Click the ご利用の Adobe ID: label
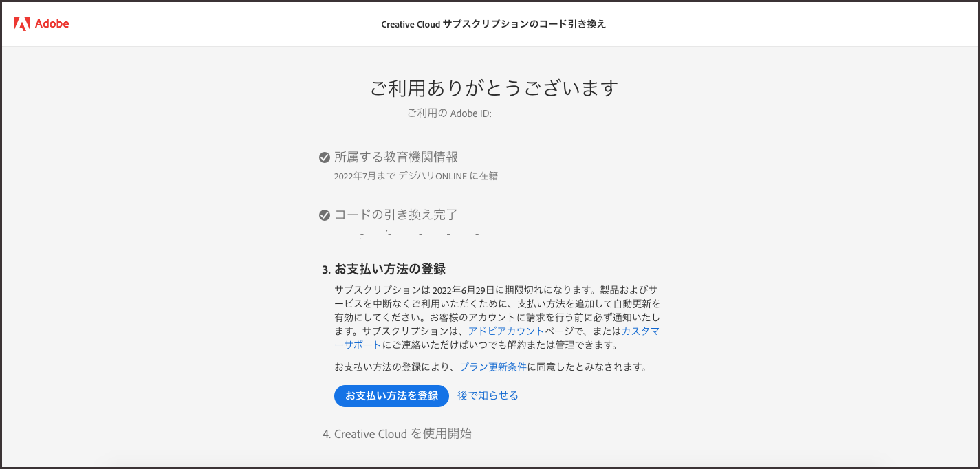Image resolution: width=980 pixels, height=469 pixels. [449, 113]
